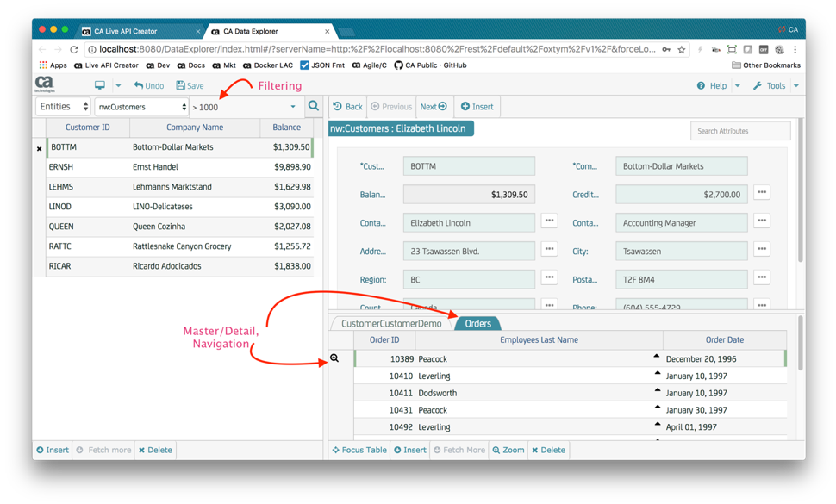This screenshot has height=504, width=836.
Task: Click the search magnifier icon beside the filter
Action: [x=314, y=106]
